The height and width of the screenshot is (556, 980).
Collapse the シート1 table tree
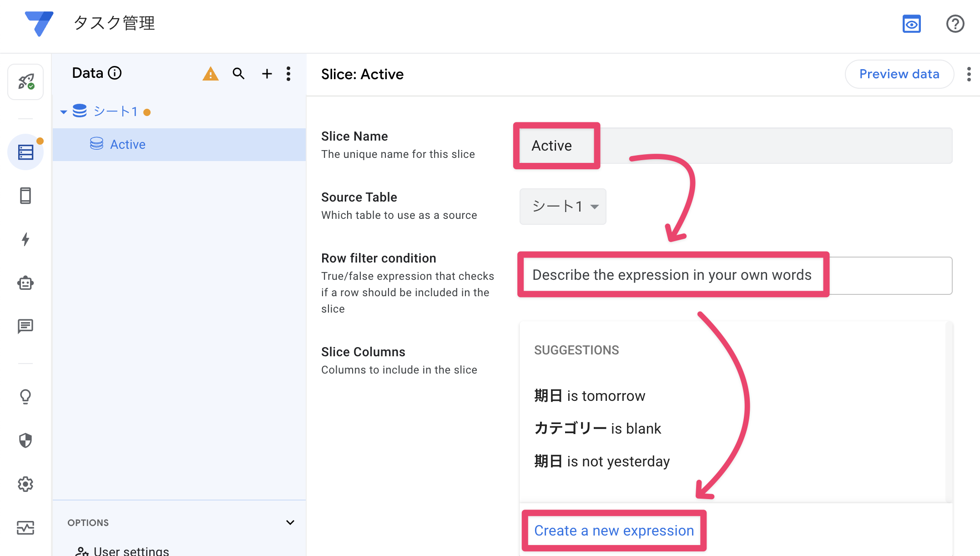point(64,112)
